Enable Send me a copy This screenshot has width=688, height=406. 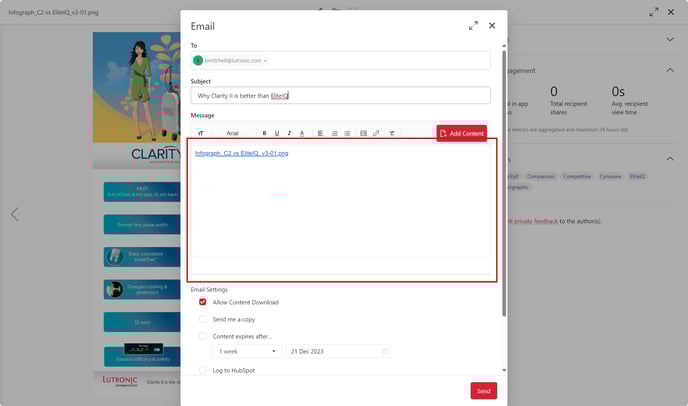tap(203, 319)
